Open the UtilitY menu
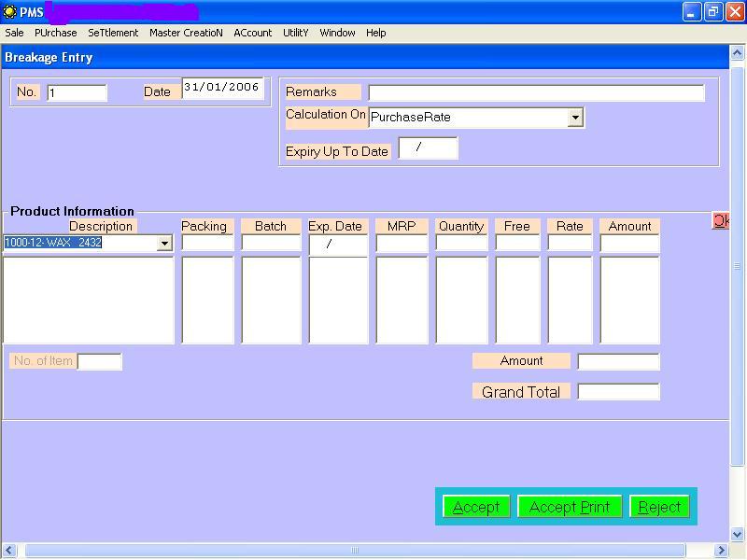The image size is (747, 560). pos(295,33)
